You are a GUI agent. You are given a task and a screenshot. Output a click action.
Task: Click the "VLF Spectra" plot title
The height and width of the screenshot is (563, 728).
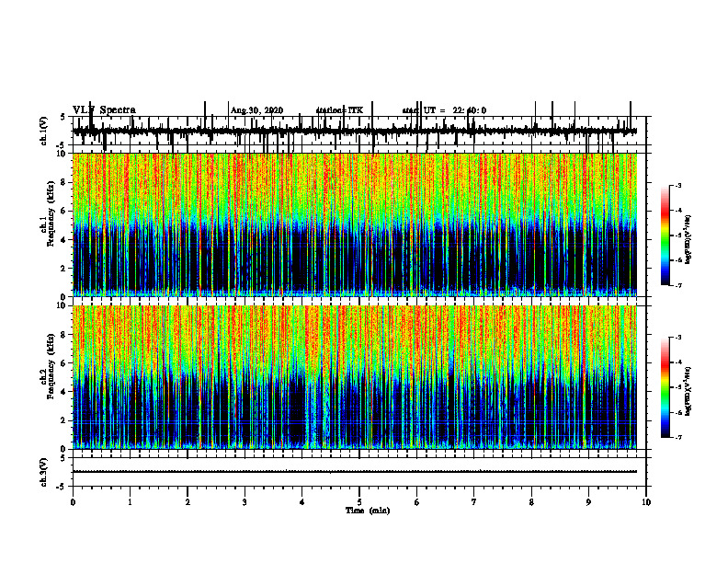104,110
